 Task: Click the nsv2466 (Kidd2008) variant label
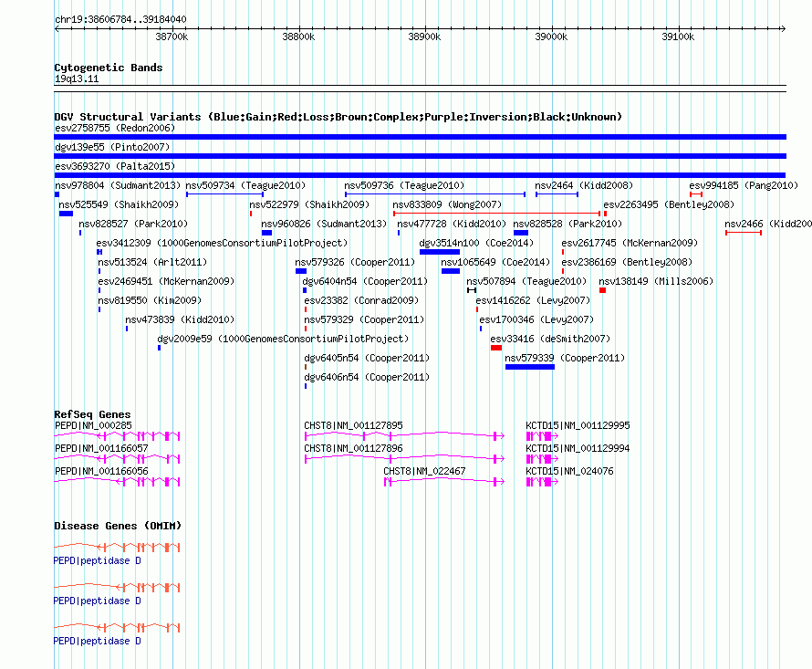[x=768, y=224]
